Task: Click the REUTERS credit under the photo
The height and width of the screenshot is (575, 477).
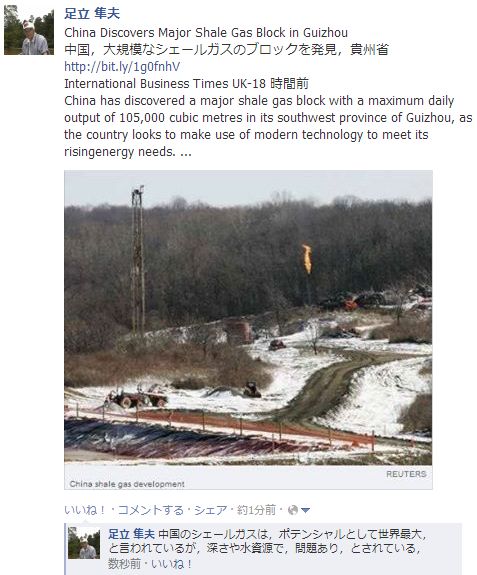Action: point(406,474)
